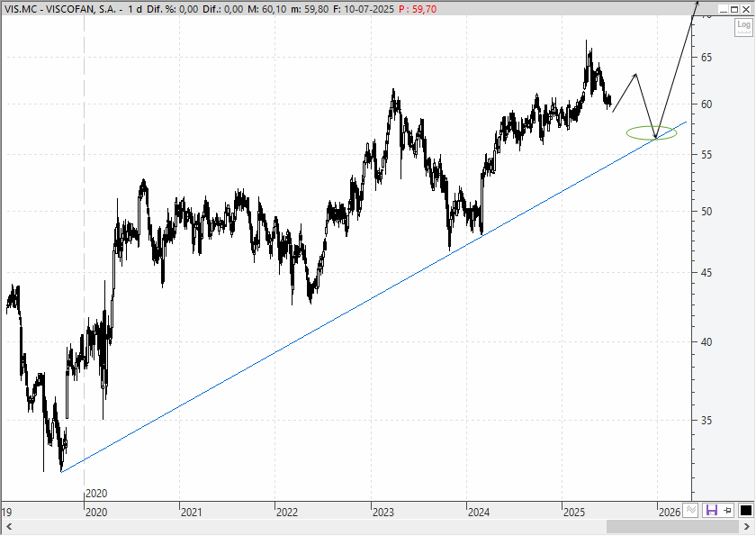Click the scrollbar right arrow
This screenshot has width=756, height=536.
click(x=746, y=526)
